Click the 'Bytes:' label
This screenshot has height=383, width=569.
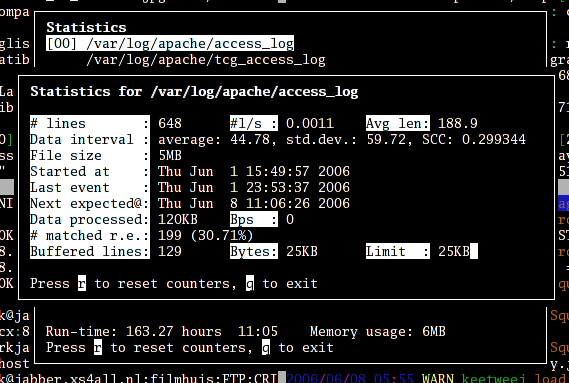point(254,251)
